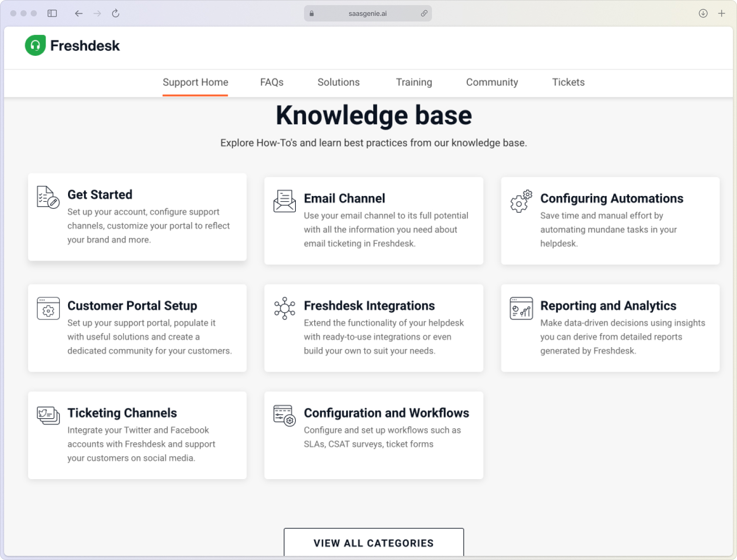Click the Get Started checklist icon
The width and height of the screenshot is (737, 560).
pyautogui.click(x=48, y=198)
